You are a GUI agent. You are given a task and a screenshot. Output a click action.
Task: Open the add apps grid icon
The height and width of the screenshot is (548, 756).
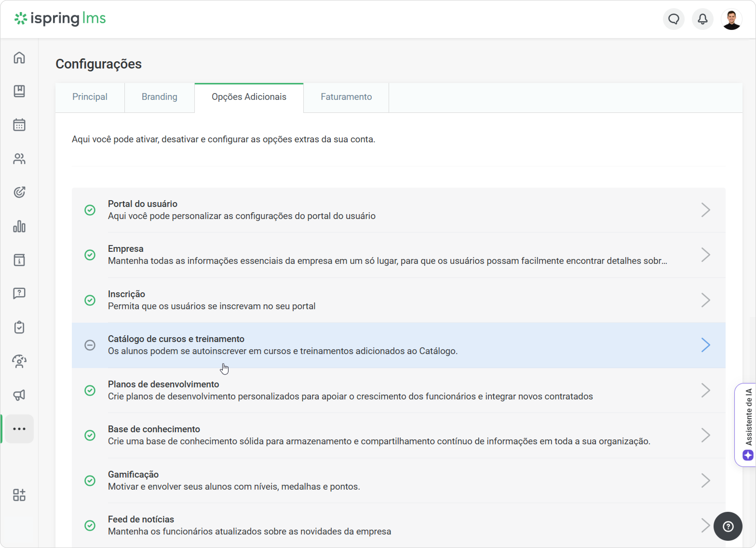(19, 495)
